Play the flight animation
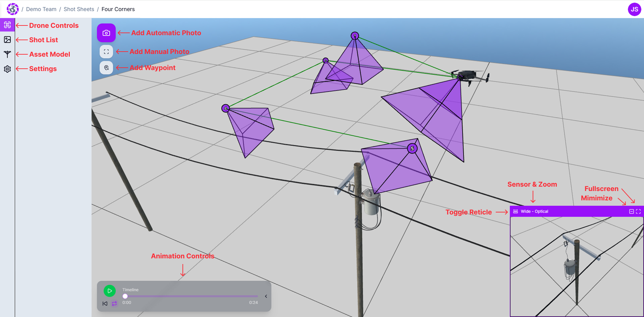Viewport: 644px width, 317px height. coord(110,291)
